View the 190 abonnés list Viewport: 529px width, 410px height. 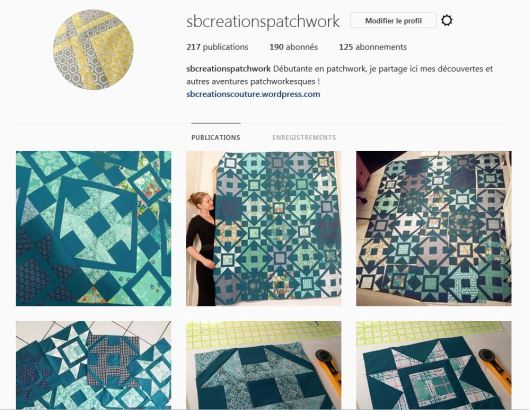294,47
